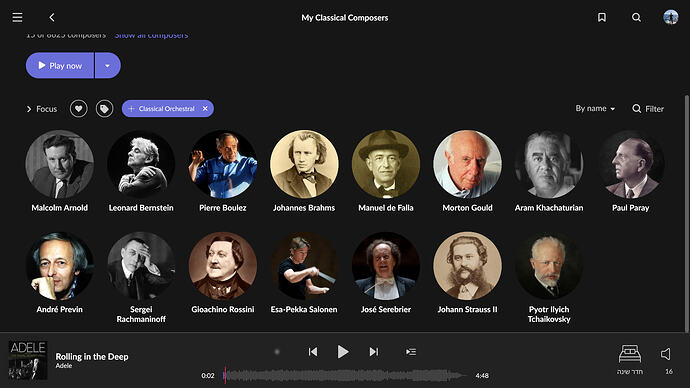The width and height of the screenshot is (690, 388).
Task: Open the bedroom zone picker icon
Action: (x=630, y=354)
